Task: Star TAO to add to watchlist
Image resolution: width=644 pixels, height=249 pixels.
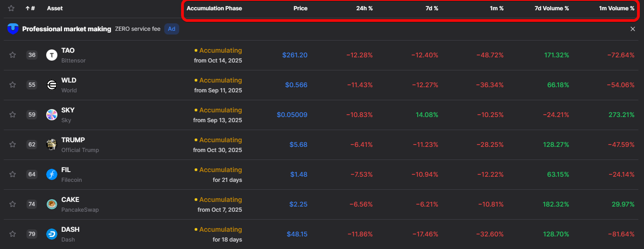Action: (13, 55)
